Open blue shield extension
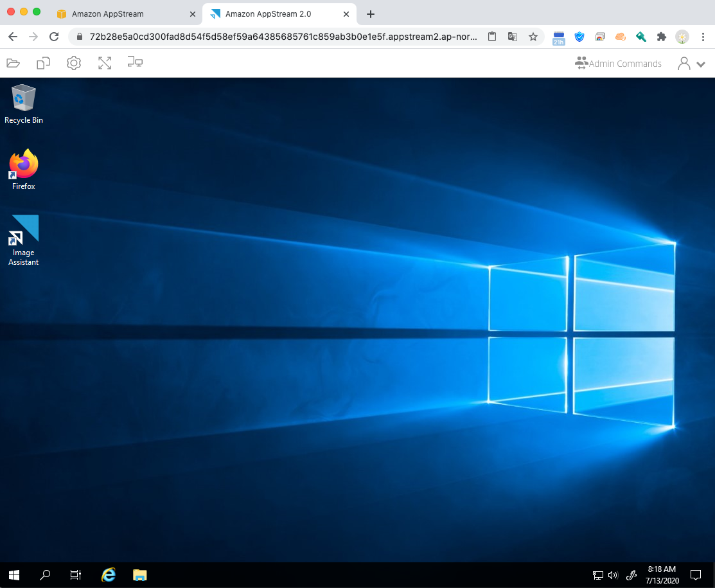The height and width of the screenshot is (588, 715). pos(579,37)
